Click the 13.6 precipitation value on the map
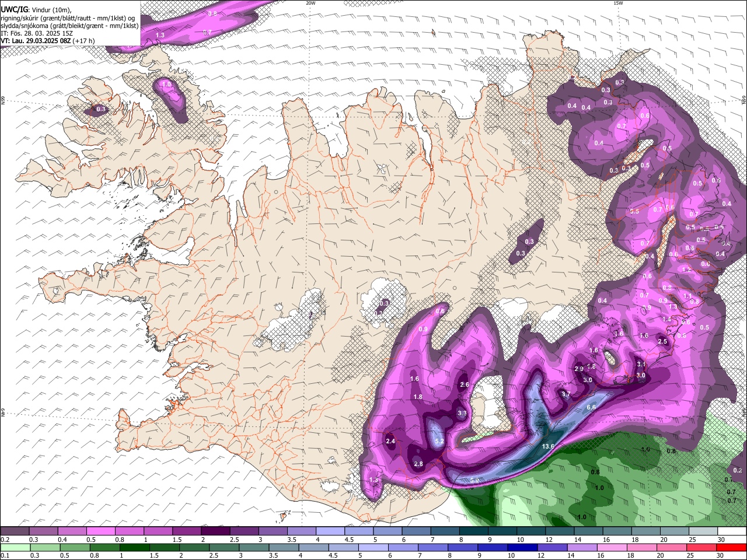 point(548,447)
